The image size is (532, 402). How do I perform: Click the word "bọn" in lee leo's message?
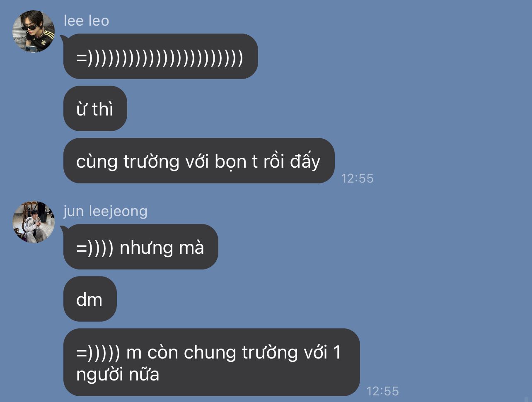tap(231, 161)
